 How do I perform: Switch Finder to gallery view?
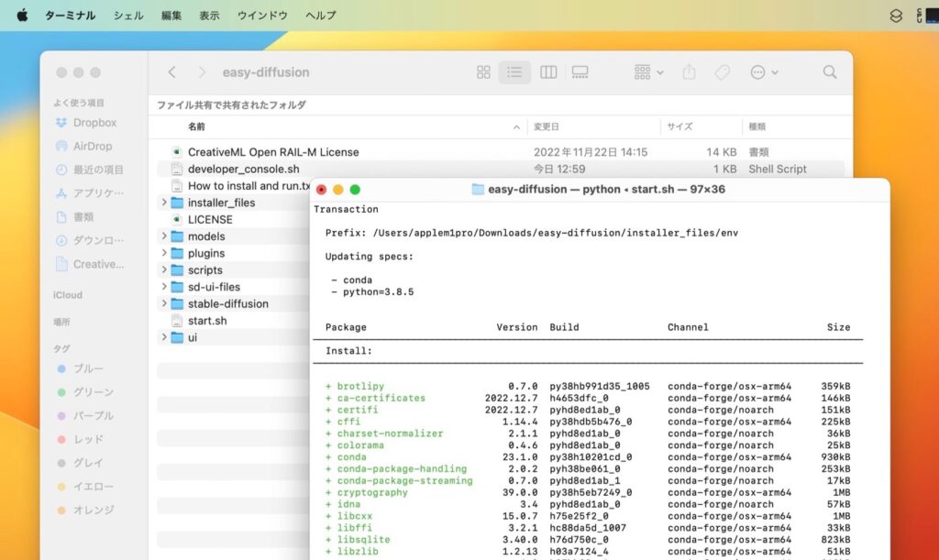pyautogui.click(x=580, y=71)
